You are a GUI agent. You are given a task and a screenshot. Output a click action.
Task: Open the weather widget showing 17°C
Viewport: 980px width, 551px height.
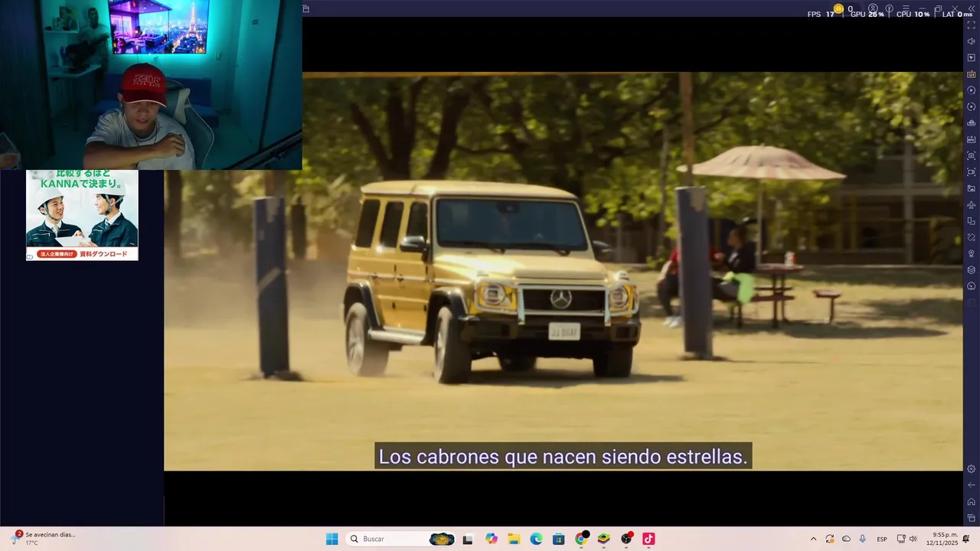point(44,539)
